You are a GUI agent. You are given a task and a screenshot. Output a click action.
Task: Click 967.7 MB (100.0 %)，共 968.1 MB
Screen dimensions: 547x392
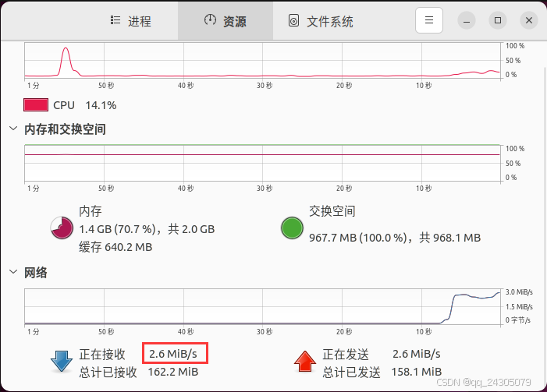click(395, 238)
